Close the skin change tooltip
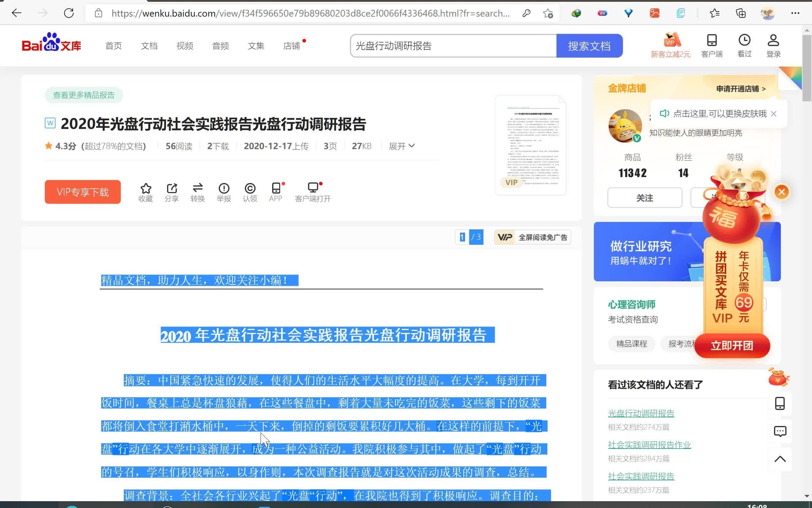812x508 pixels. pyautogui.click(x=774, y=114)
